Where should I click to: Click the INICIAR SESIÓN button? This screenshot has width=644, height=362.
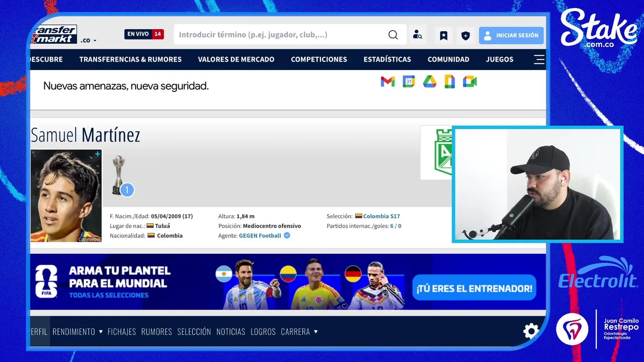[x=511, y=35]
